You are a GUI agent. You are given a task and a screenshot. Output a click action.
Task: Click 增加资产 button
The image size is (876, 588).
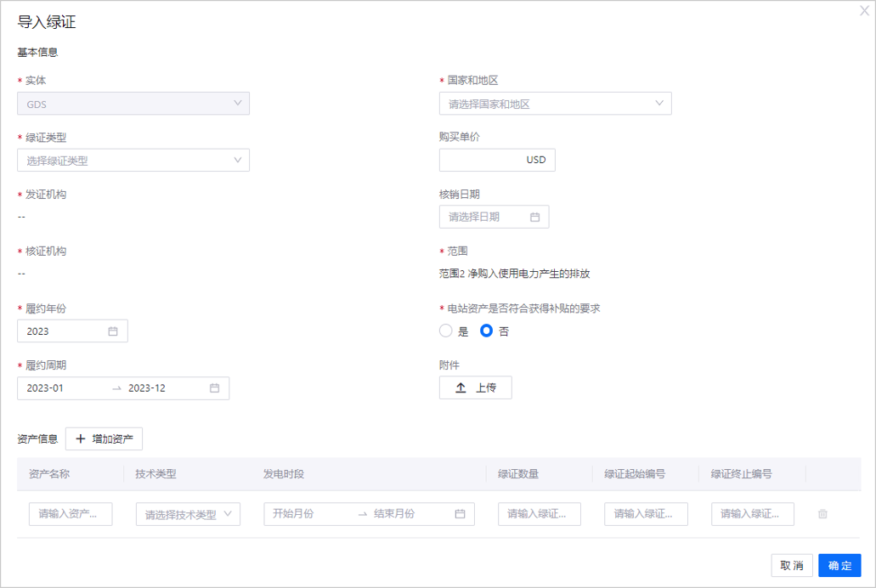click(x=104, y=438)
